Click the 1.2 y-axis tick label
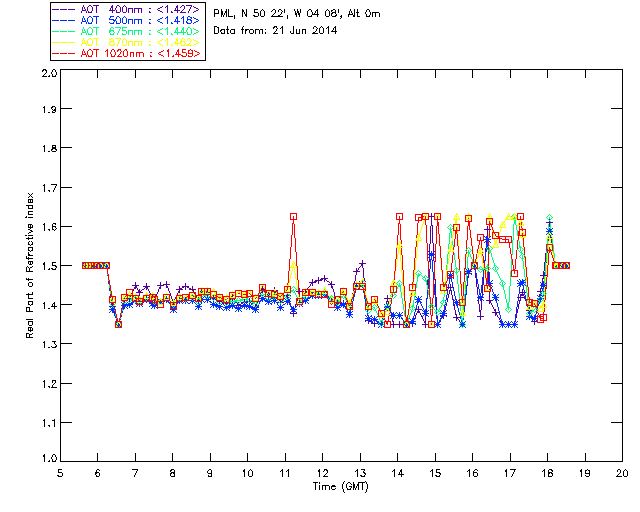Viewport: 640px width, 512px height. [49, 383]
